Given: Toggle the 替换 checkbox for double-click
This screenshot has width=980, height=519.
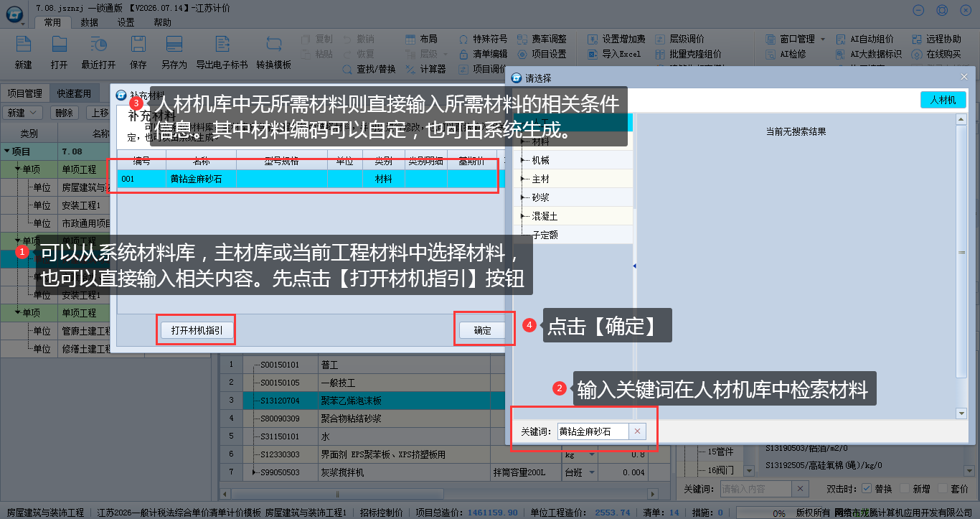Looking at the screenshot, I should tap(867, 489).
